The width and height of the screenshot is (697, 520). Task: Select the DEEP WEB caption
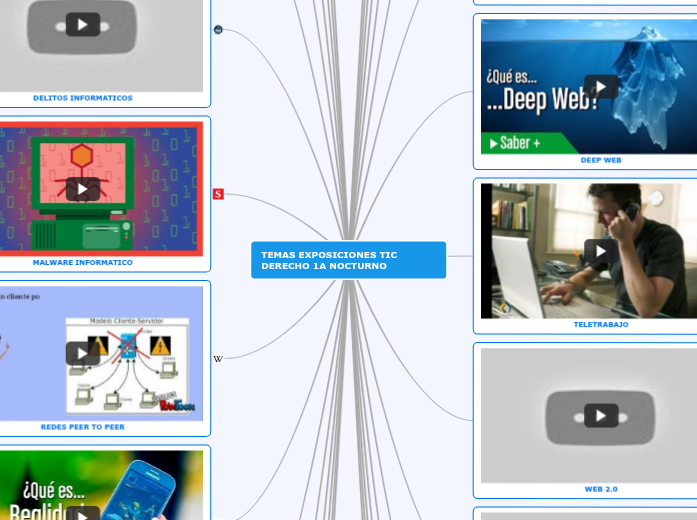click(x=600, y=160)
